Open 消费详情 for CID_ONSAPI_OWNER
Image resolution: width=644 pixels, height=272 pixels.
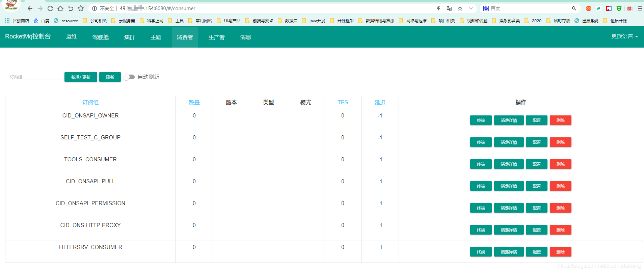[x=509, y=120]
